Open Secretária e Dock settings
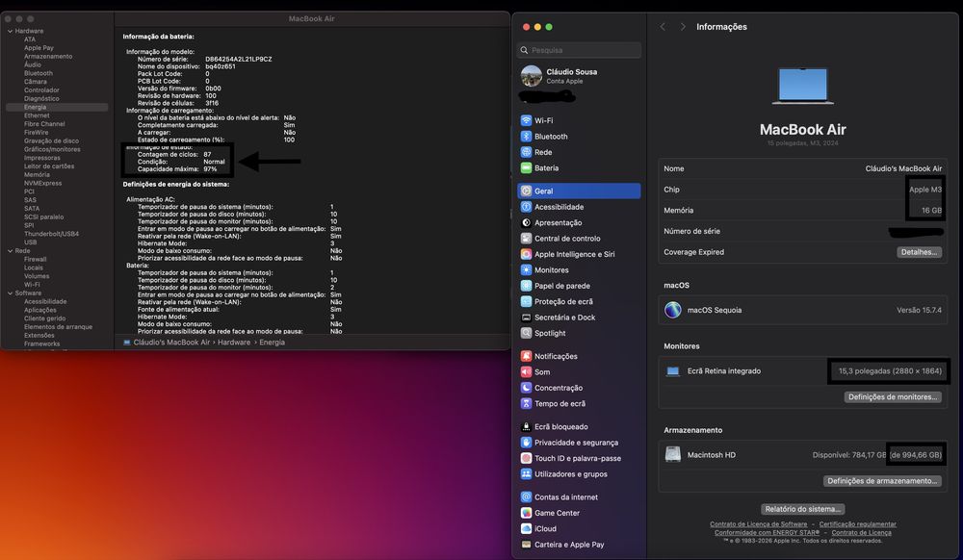The width and height of the screenshot is (963, 560). 579,318
